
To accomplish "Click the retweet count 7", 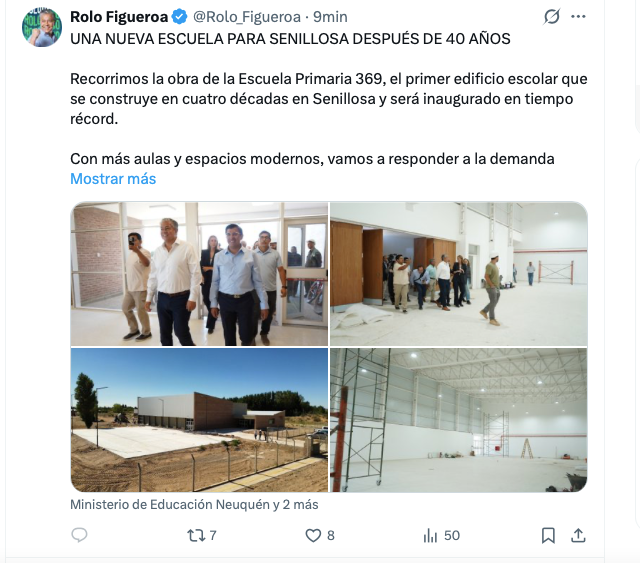I will pyautogui.click(x=213, y=535).
